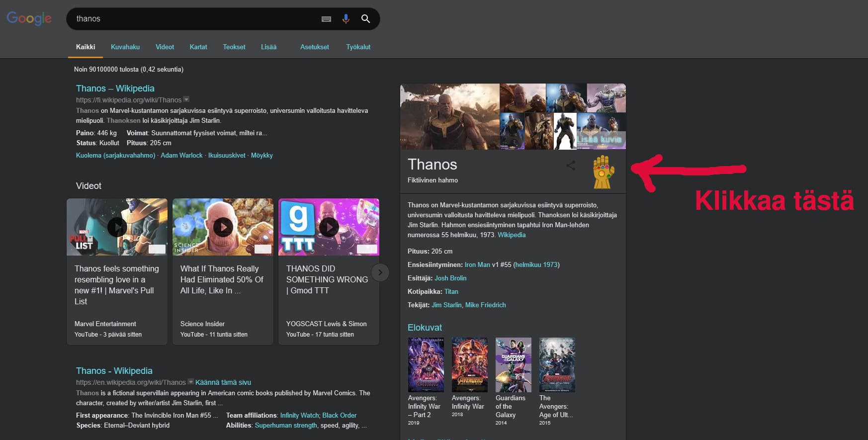Click the helmikuu 1973 link

click(536, 264)
